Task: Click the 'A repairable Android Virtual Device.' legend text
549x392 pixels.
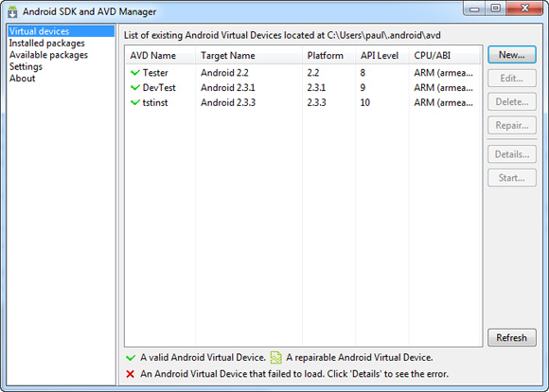Action: pyautogui.click(x=360, y=357)
